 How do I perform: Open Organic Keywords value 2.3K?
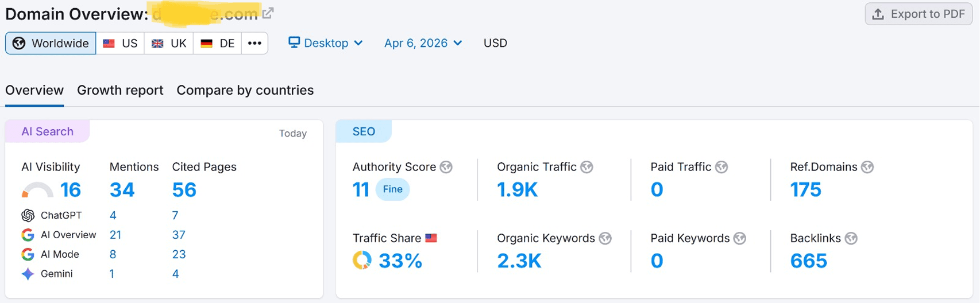click(x=519, y=261)
